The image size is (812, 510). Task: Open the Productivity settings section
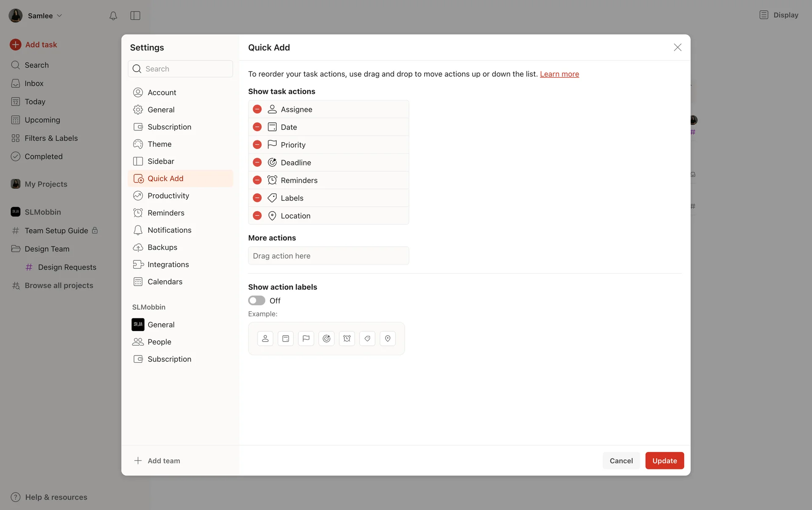[168, 196]
